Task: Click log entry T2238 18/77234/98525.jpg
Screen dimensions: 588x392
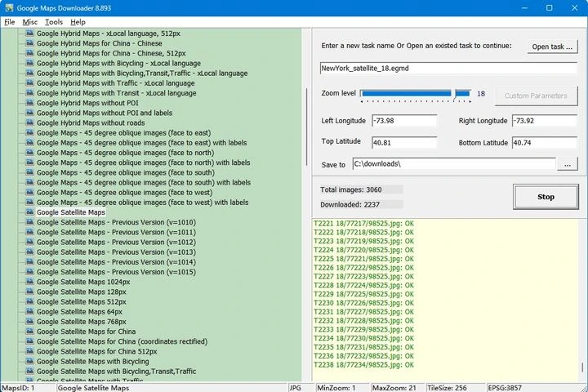Action: click(x=363, y=364)
